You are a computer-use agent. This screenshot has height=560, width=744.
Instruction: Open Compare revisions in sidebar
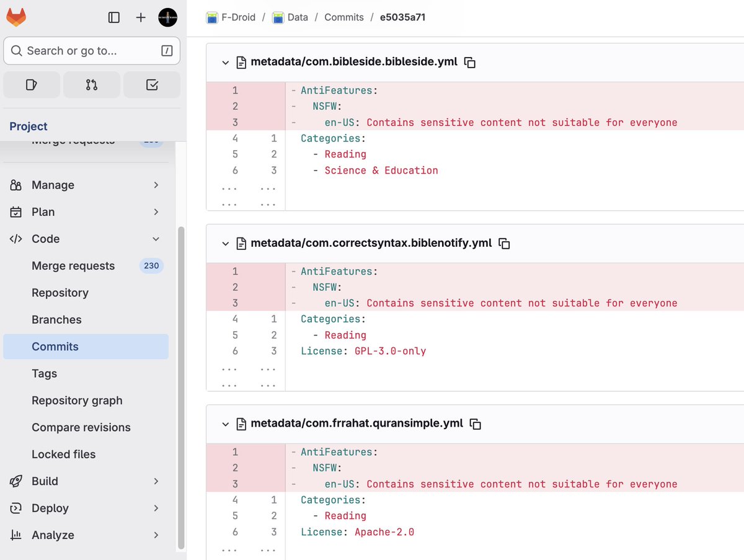(86, 427)
